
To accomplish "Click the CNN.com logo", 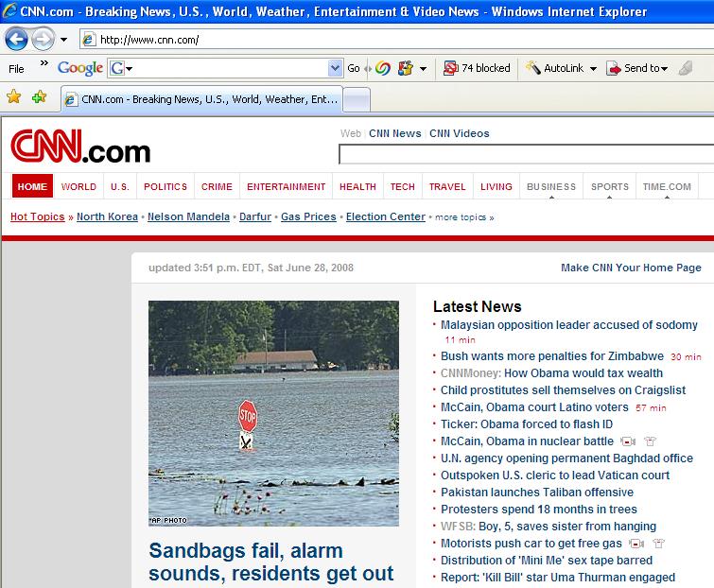I will pos(80,149).
